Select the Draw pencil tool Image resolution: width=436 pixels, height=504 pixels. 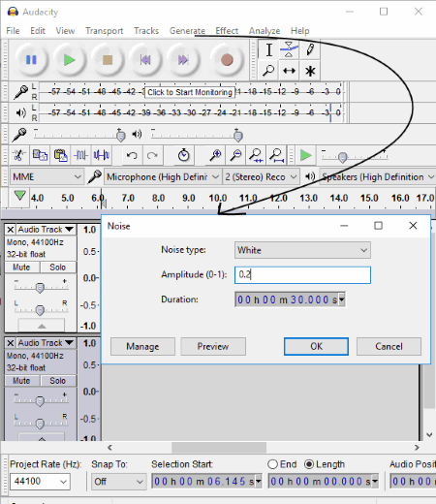[x=310, y=50]
